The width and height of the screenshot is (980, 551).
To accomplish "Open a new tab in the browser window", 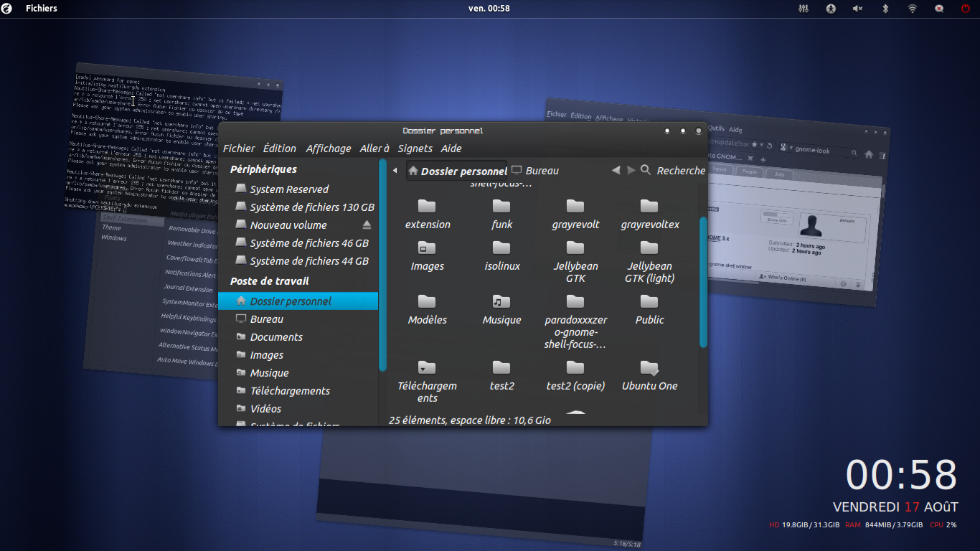I will click(763, 159).
